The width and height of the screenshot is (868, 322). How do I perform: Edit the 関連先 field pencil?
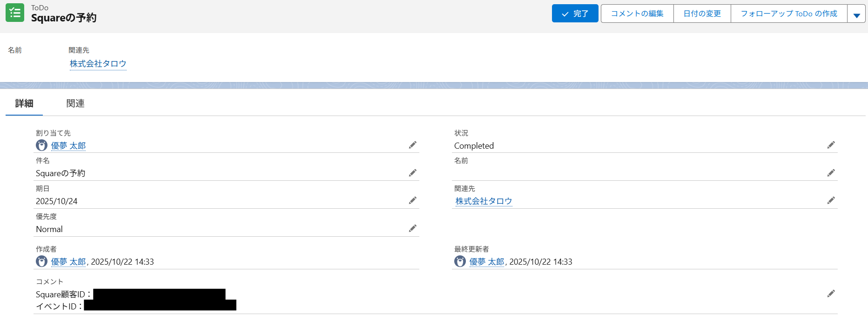tap(831, 200)
